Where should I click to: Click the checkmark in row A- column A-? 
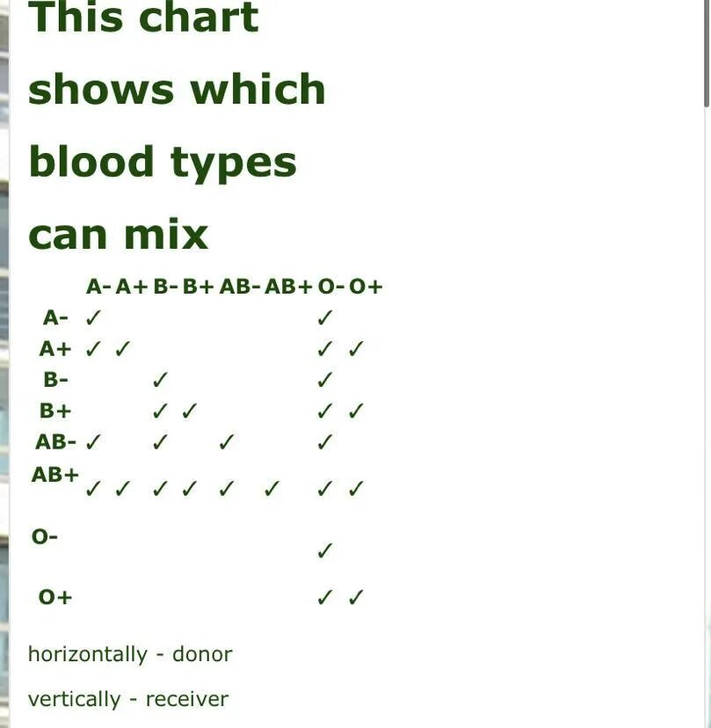pos(93,318)
